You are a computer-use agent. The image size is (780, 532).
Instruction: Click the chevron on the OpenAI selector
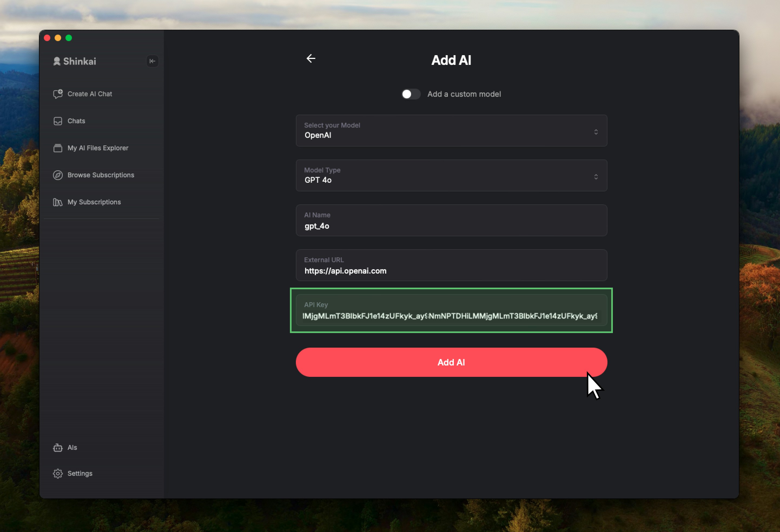[x=596, y=131]
